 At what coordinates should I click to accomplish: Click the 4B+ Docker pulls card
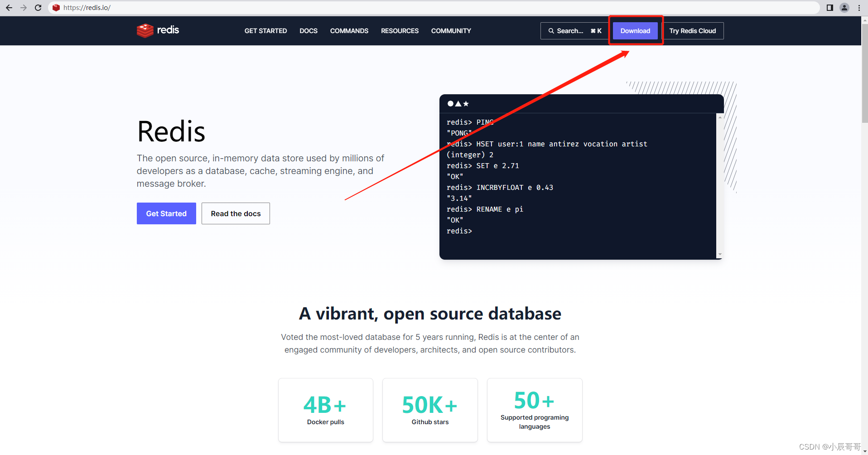(x=326, y=410)
